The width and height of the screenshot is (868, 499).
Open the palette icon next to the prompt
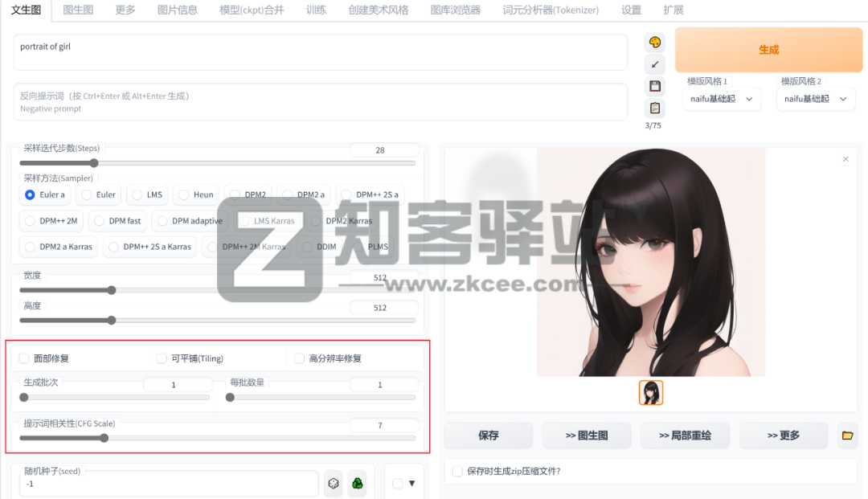pyautogui.click(x=654, y=41)
